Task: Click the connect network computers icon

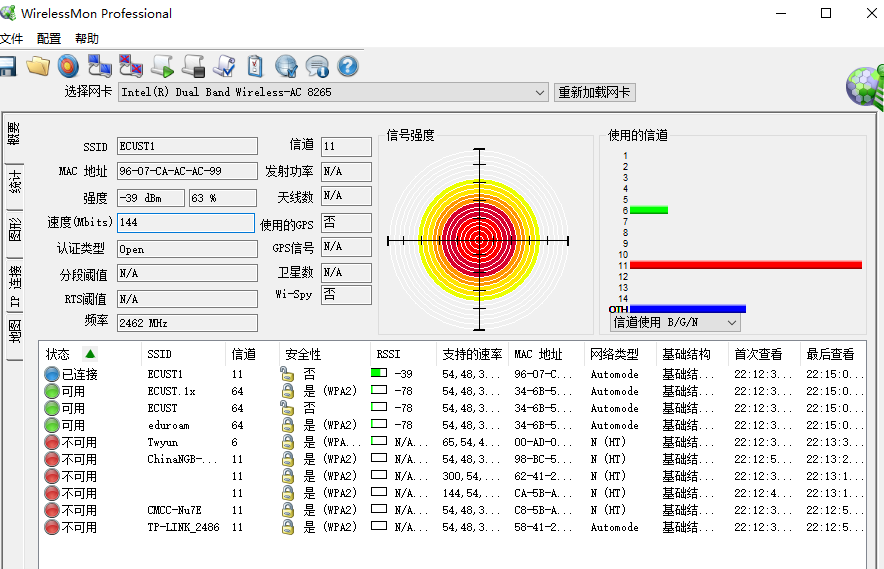Action: click(99, 66)
